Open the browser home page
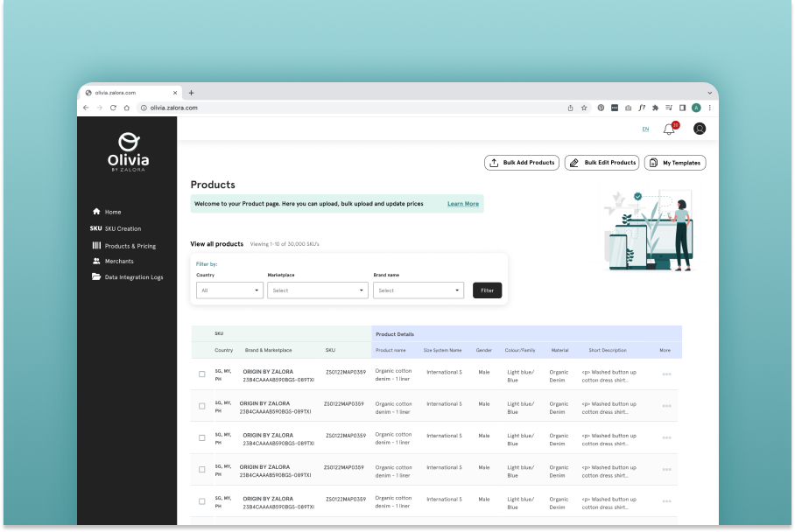Screen dimensions: 795x532 127,108
